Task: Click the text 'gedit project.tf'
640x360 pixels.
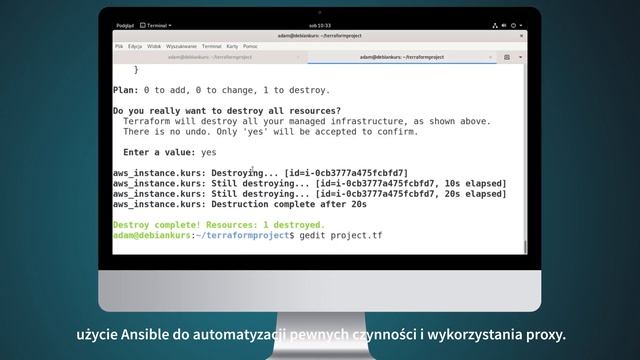Action: tap(341, 236)
